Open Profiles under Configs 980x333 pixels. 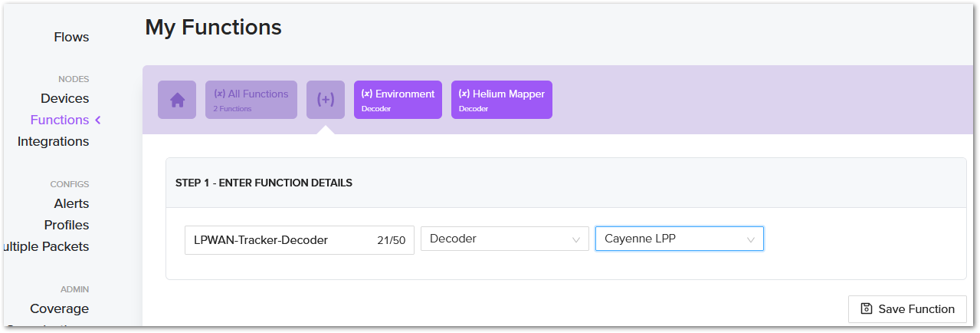click(x=67, y=225)
